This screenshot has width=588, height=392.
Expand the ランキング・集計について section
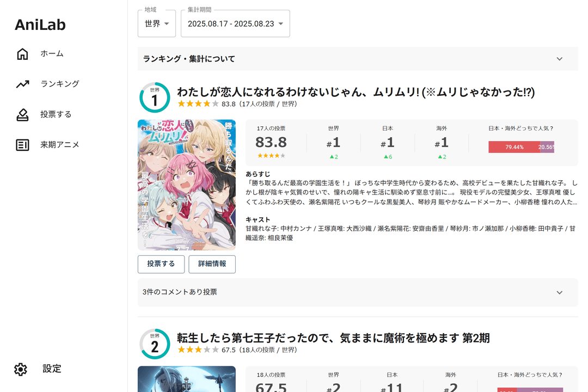click(x=358, y=59)
